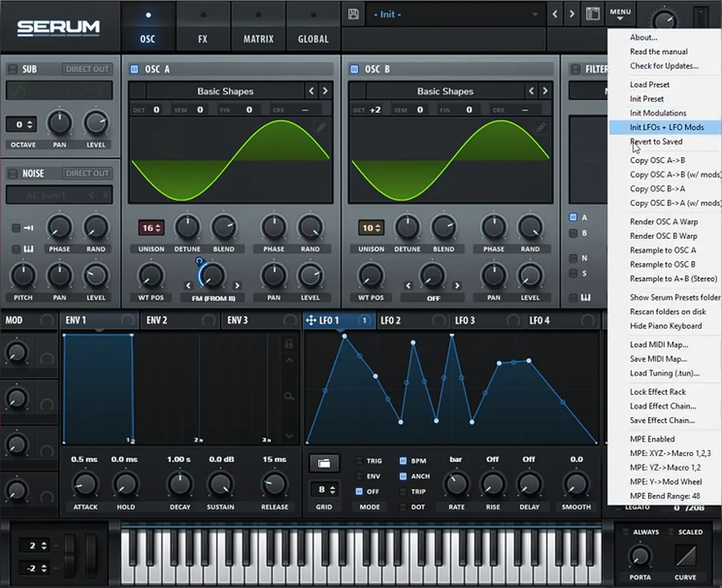Choose Copy OSC A->B menu entry
The height and width of the screenshot is (588, 722).
pyautogui.click(x=658, y=160)
